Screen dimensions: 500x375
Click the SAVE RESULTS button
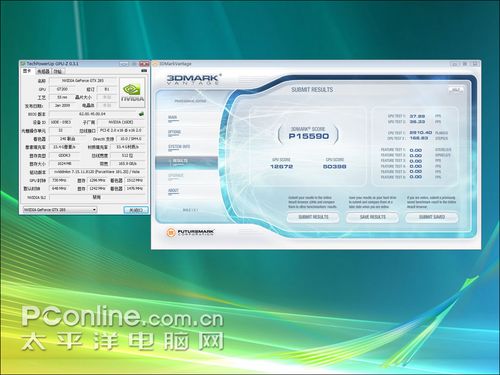pos(372,217)
